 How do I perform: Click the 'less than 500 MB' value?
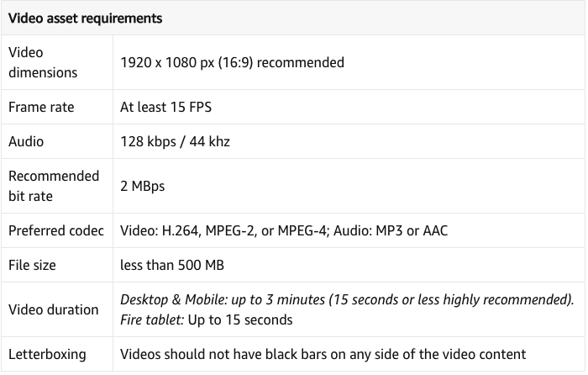tap(172, 266)
